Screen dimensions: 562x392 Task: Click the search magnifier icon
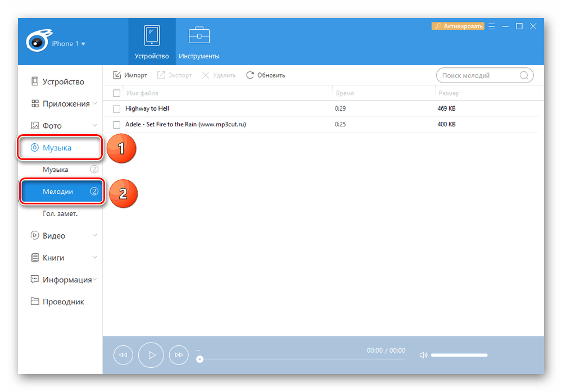(x=524, y=76)
